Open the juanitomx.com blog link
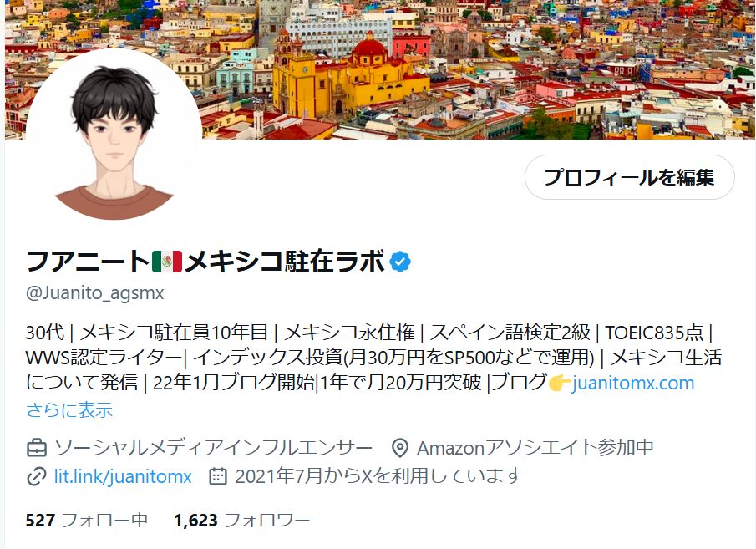756x549 pixels. pos(632,383)
